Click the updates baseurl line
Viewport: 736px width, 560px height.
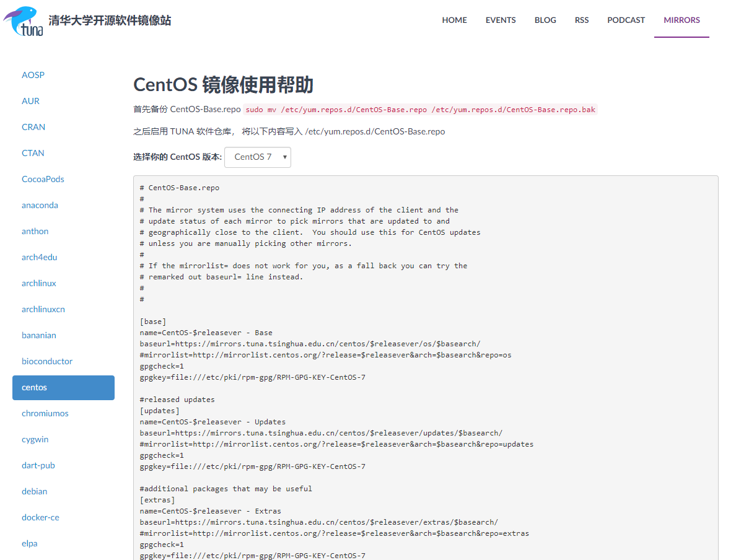(x=321, y=433)
